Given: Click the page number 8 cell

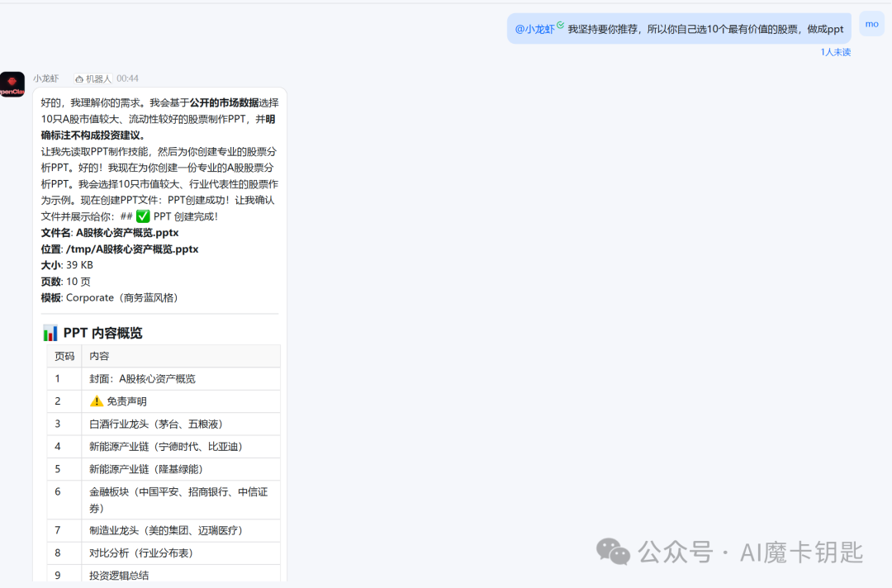Looking at the screenshot, I should 64,552.
